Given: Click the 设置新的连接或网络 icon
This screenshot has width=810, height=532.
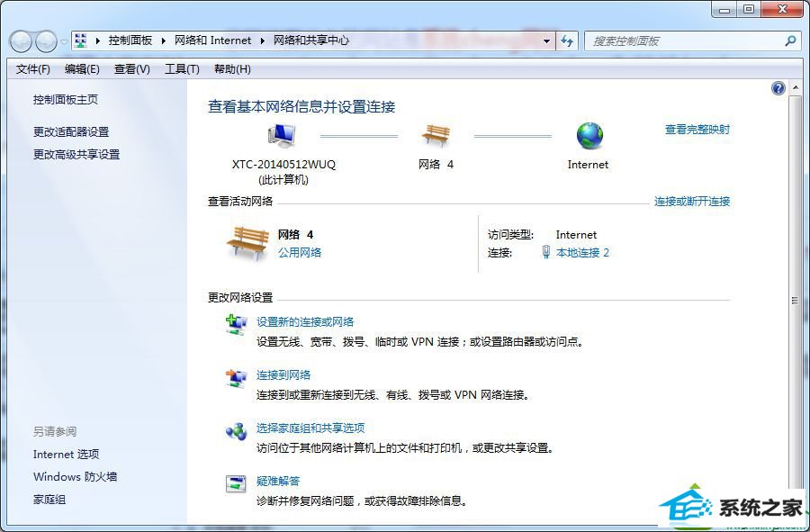Looking at the screenshot, I should [x=237, y=325].
